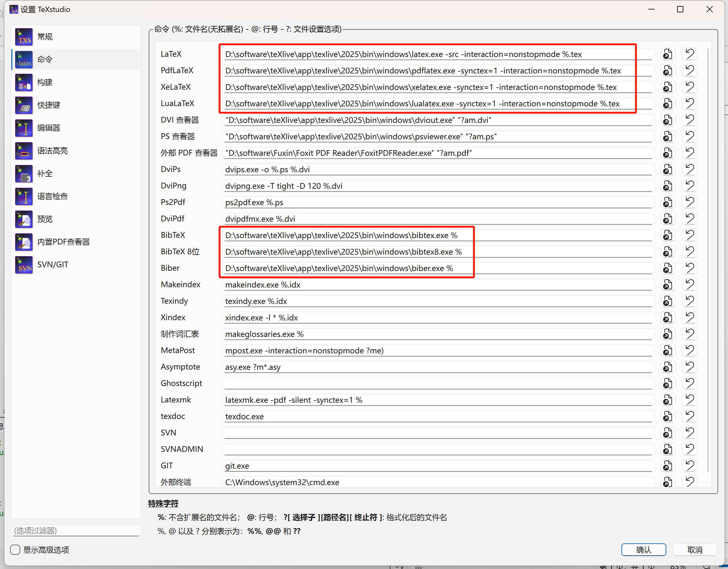Click the DviPdf row label
728x569 pixels.
click(x=173, y=219)
